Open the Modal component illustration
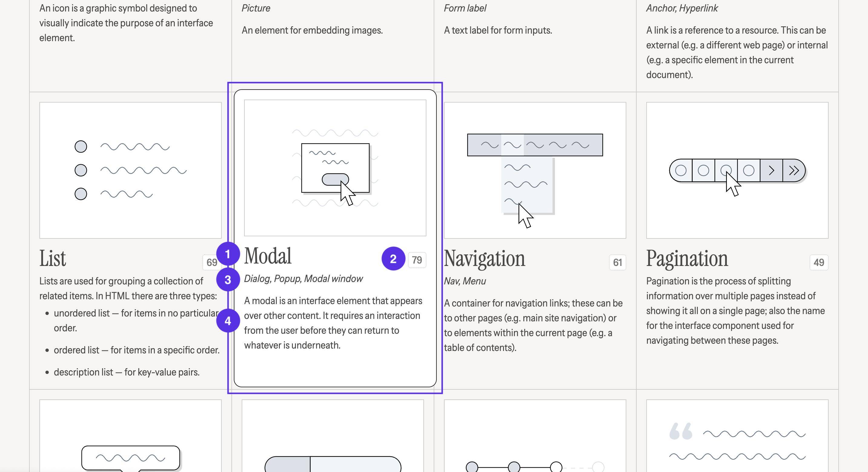 coord(335,168)
